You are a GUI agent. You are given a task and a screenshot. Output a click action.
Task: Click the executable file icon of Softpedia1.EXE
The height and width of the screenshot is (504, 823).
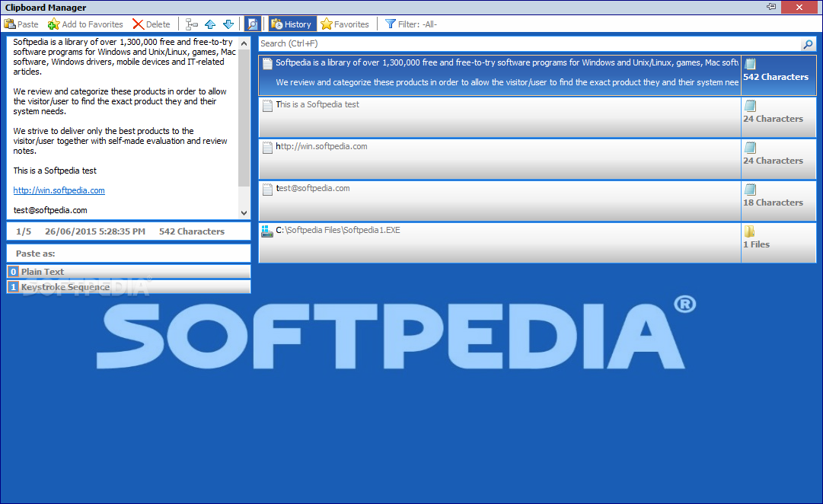[x=267, y=231]
